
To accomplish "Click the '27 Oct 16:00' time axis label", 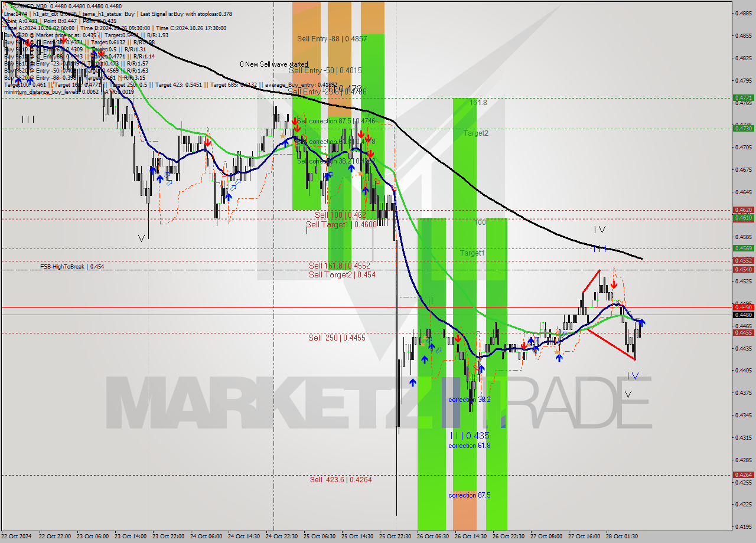I will (x=584, y=537).
